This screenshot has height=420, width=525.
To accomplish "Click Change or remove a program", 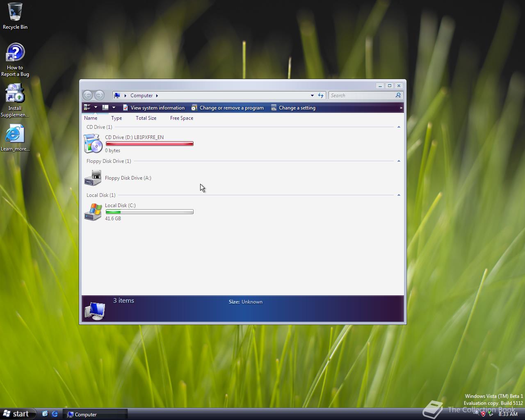I will point(228,108).
